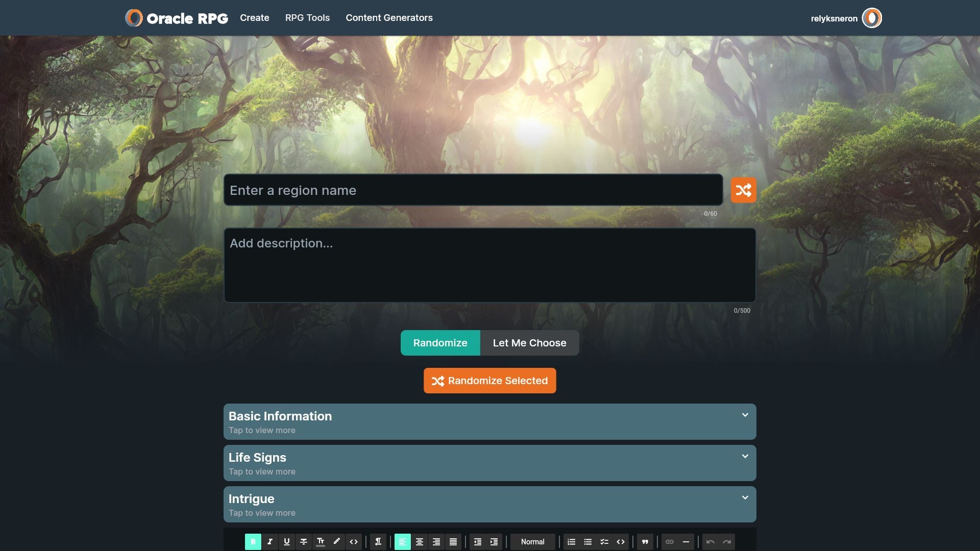Switch to Let Me Choose mode

tap(529, 343)
